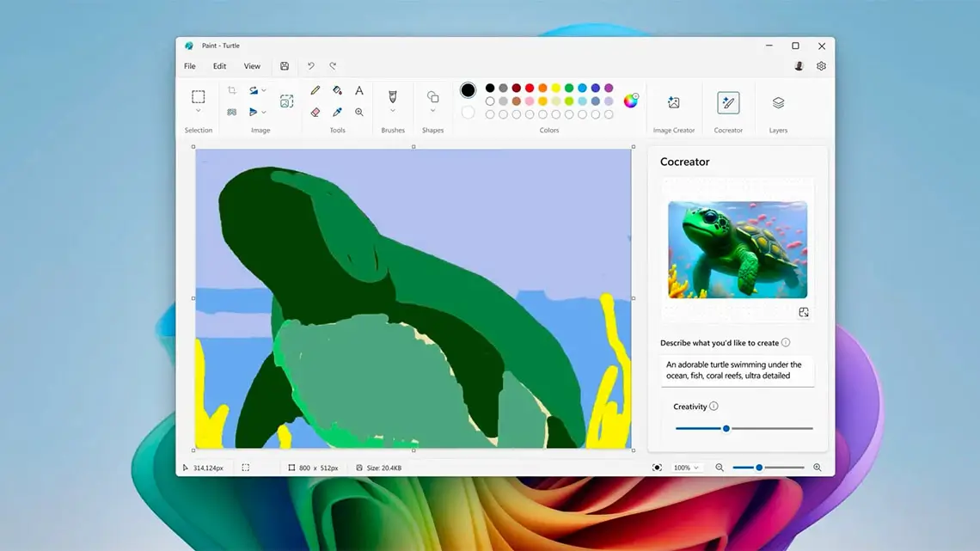The height and width of the screenshot is (551, 980).
Task: Expand the Selection options dropdown
Action: pos(198,111)
